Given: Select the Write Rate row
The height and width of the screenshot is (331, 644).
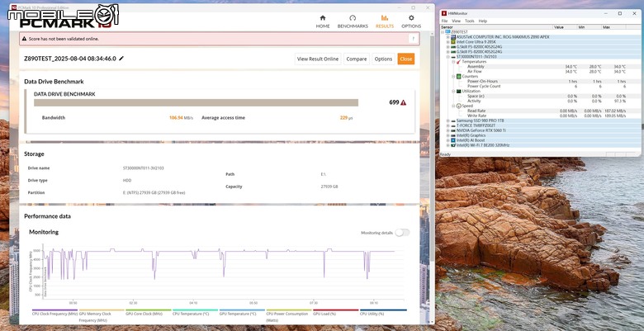Looking at the screenshot, I should (x=540, y=116).
